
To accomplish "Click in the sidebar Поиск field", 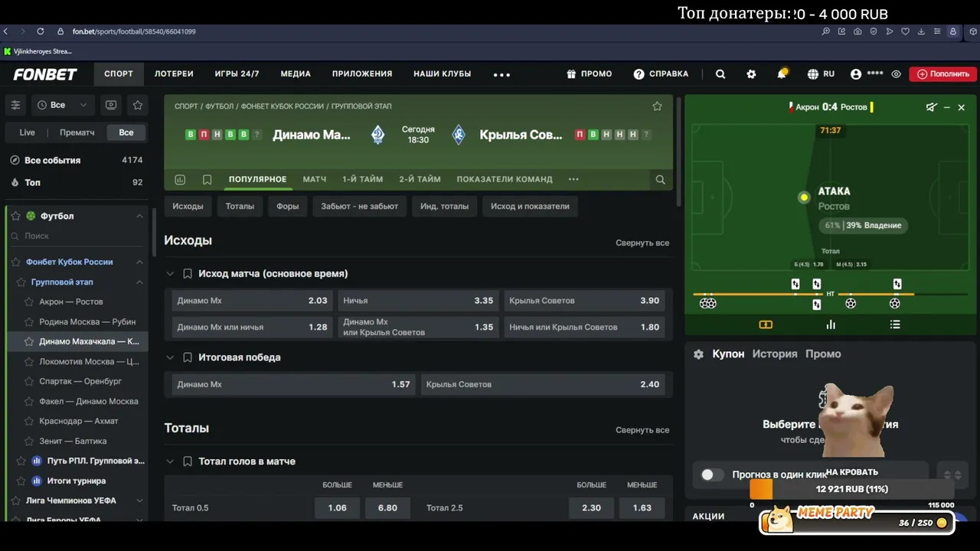I will pyautogui.click(x=77, y=236).
